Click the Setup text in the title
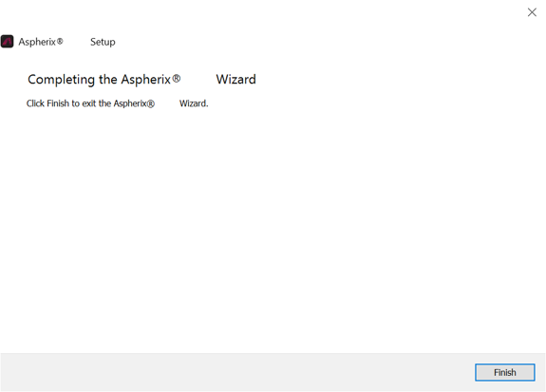 point(103,42)
